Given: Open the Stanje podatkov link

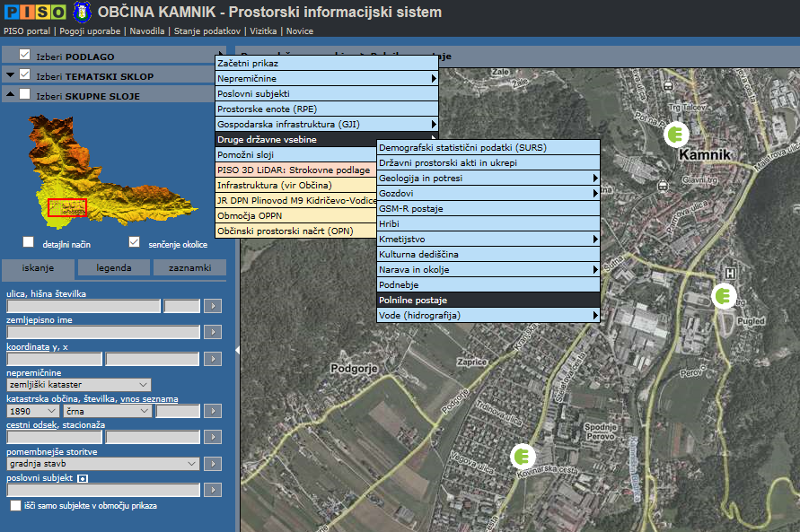Looking at the screenshot, I should pyautogui.click(x=207, y=31).
